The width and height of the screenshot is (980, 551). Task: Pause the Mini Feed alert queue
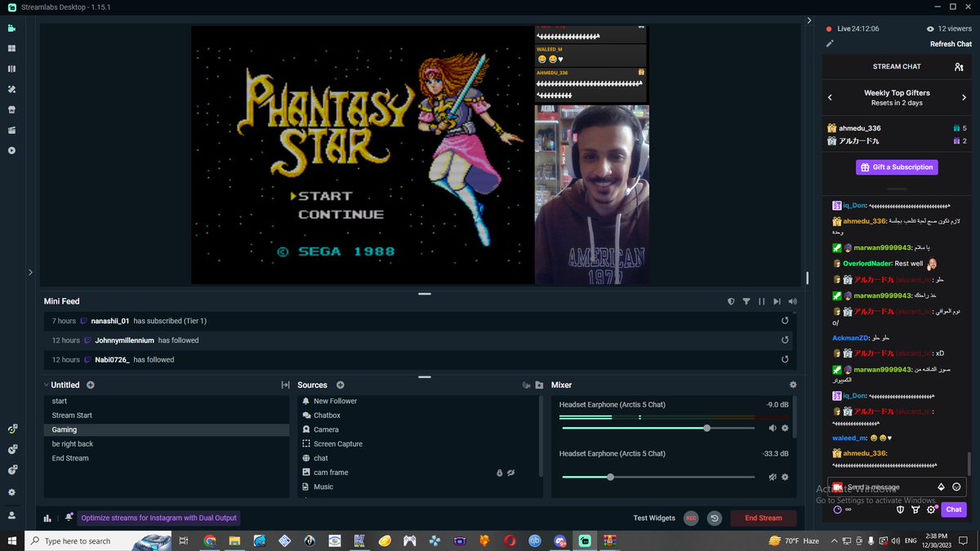click(761, 301)
